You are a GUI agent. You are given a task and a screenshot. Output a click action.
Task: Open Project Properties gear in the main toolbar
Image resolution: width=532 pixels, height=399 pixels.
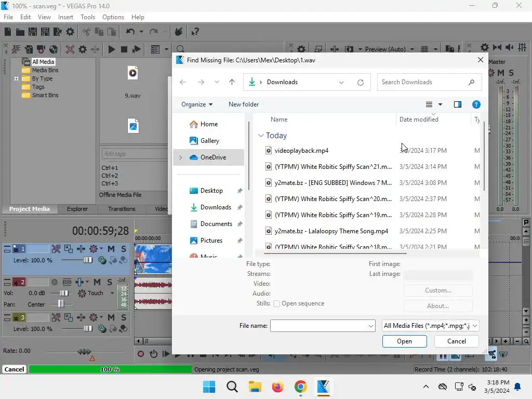coord(70,32)
